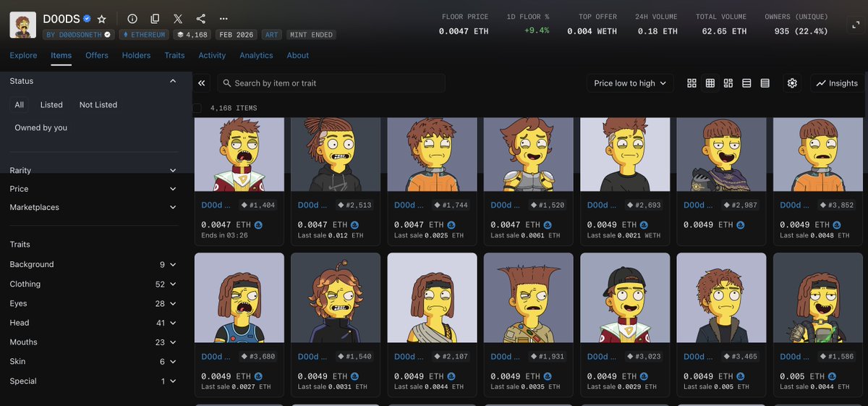Expand stats panel at top right
The image size is (868, 406).
[x=855, y=25]
